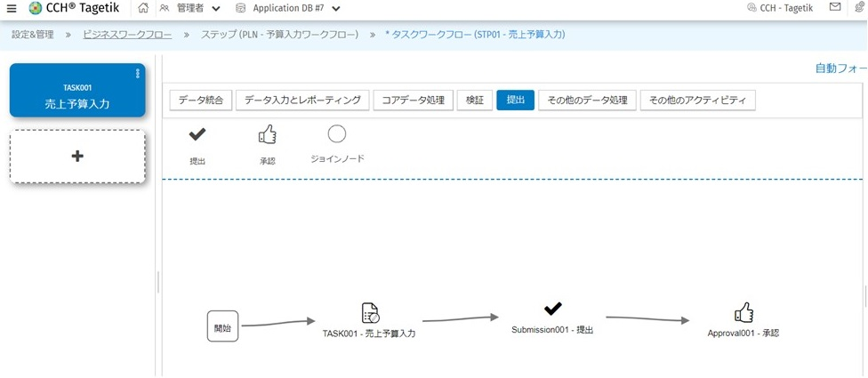Switch to the コアデータ処理 tab
Screen dimensions: 868x378
point(413,100)
